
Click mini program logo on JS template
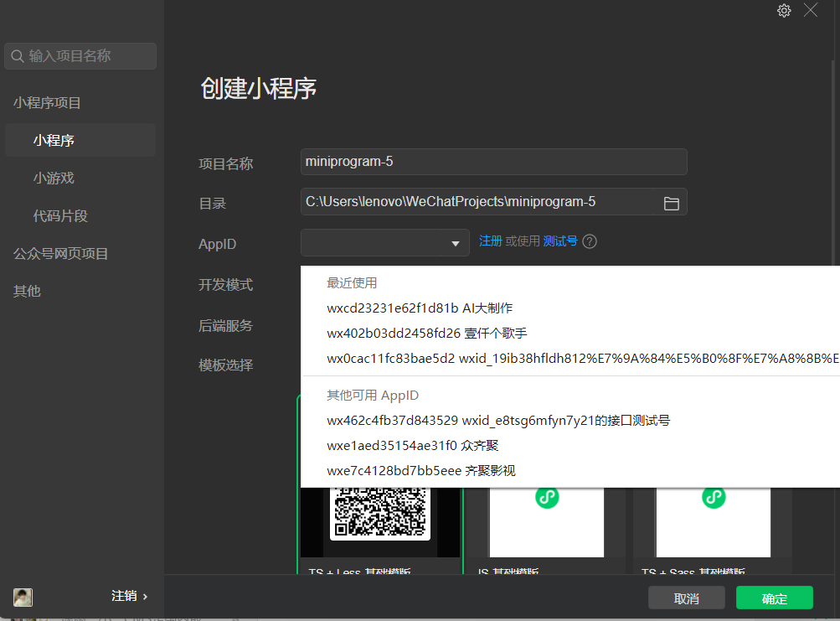point(547,497)
